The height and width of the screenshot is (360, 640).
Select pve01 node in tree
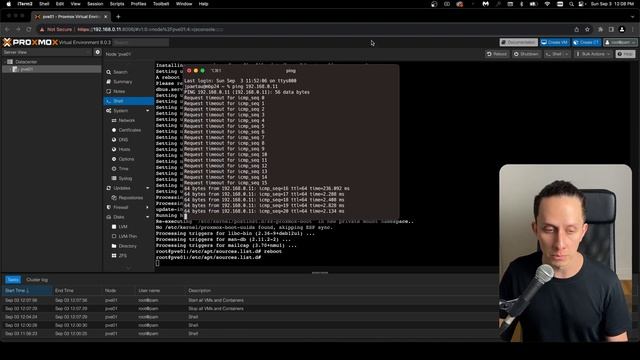tap(27, 69)
